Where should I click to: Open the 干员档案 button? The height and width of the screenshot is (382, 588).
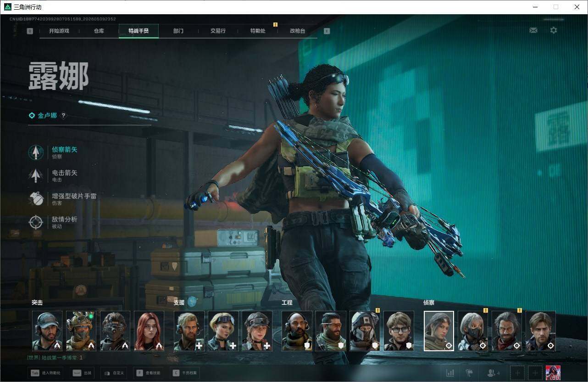(185, 373)
